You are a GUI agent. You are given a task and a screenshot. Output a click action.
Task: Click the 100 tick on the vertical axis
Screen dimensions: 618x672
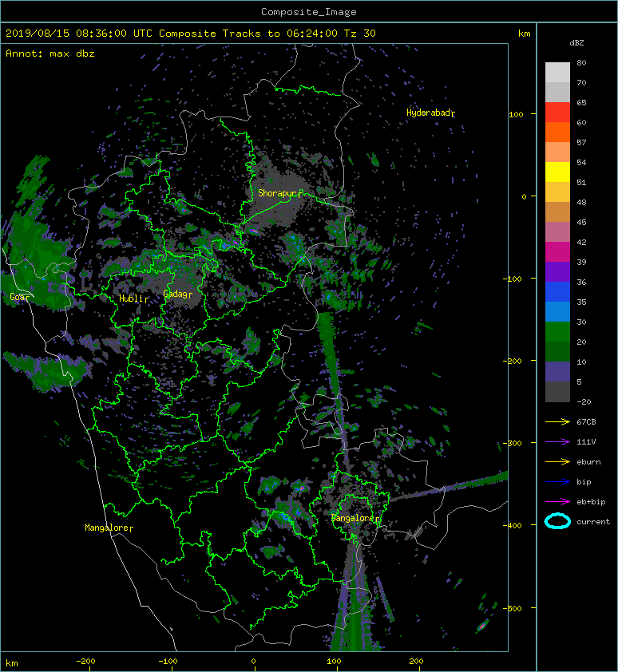tap(516, 114)
